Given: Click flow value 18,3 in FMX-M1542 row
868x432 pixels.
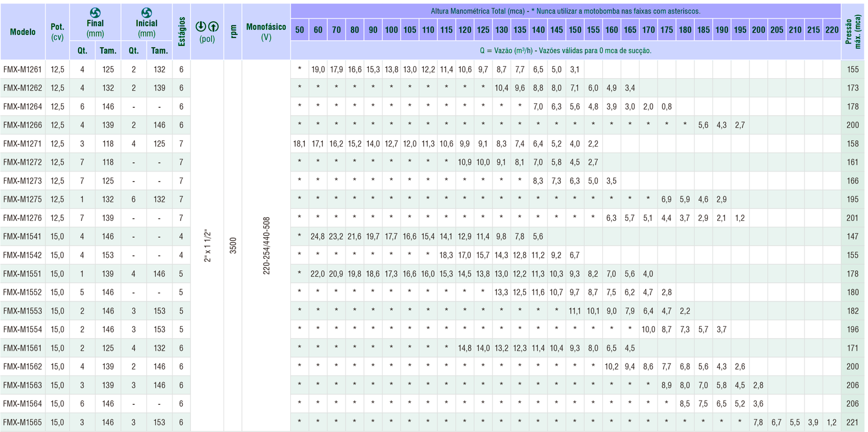Looking at the screenshot, I should tap(446, 255).
